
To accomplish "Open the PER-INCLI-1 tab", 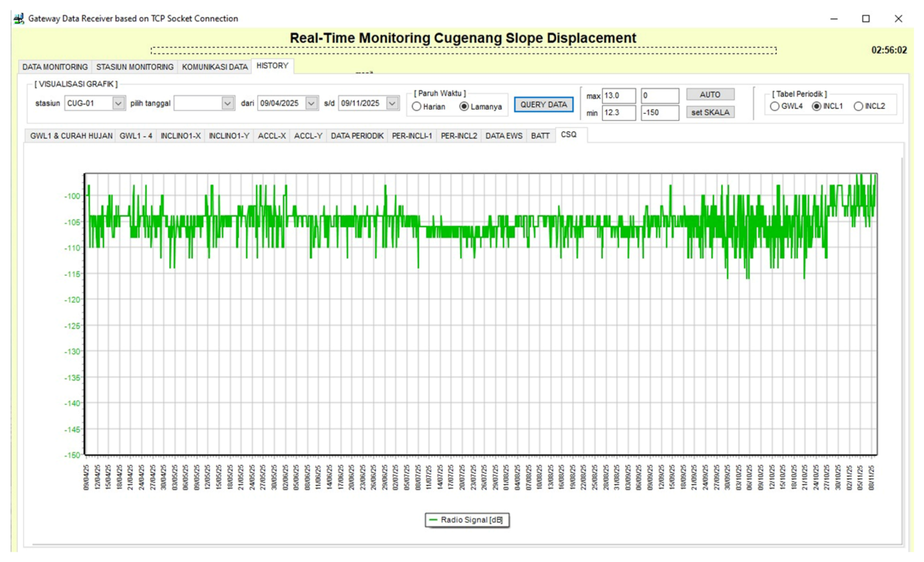I will coord(412,136).
